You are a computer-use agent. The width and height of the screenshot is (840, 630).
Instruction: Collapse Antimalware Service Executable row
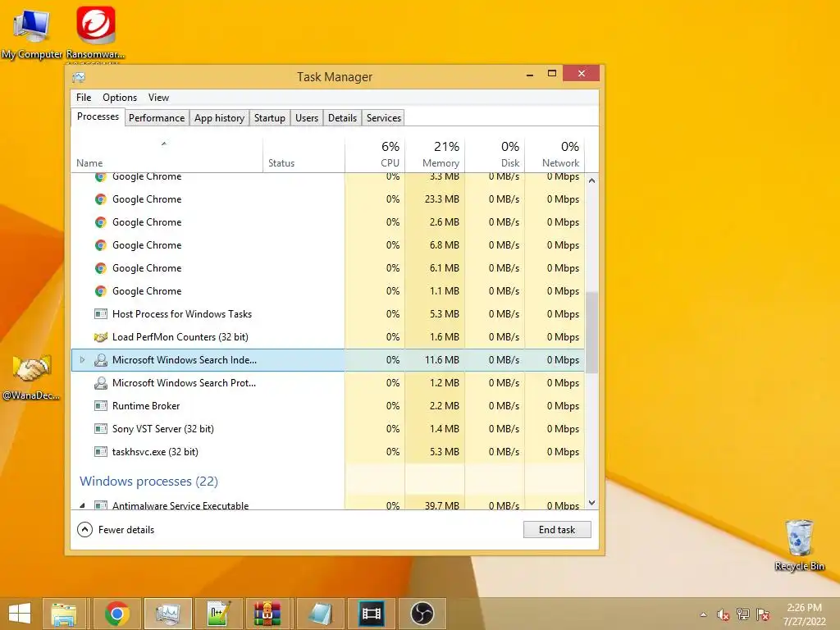point(83,505)
